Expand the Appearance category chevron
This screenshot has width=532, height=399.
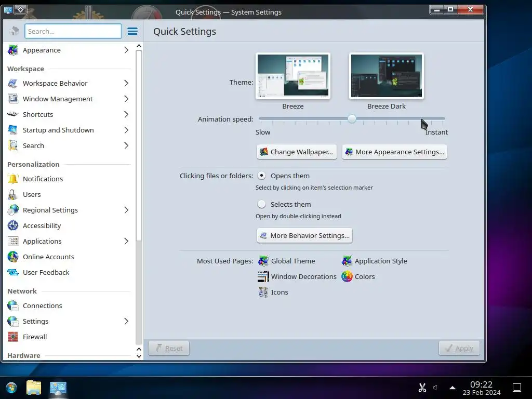pos(126,50)
